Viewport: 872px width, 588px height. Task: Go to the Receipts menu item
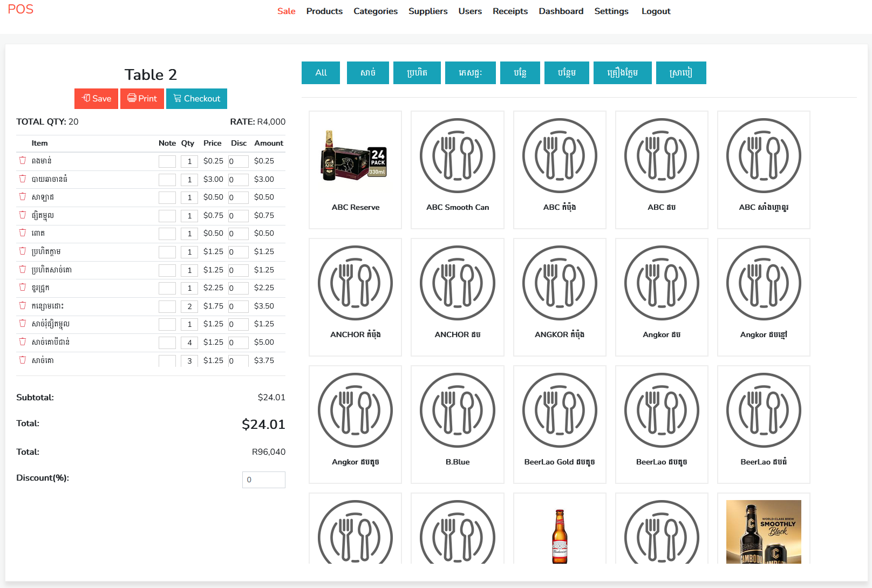coord(510,11)
